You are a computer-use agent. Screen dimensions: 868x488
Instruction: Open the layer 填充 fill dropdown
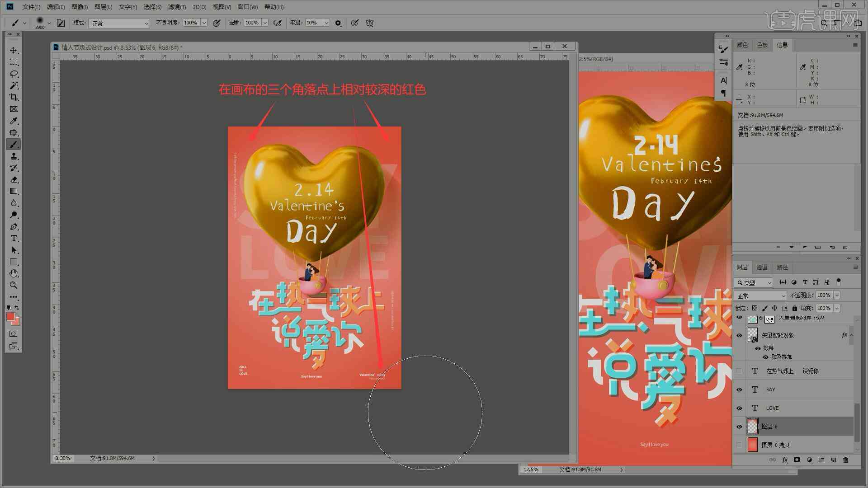[837, 308]
